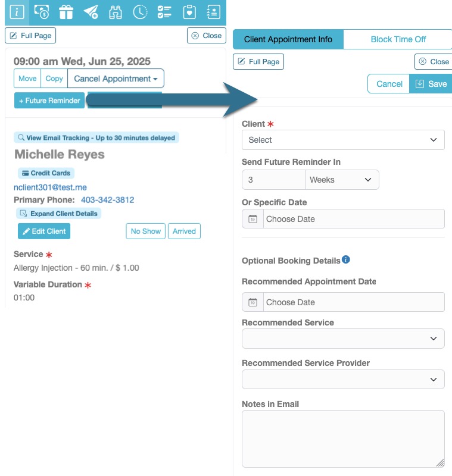The image size is (452, 476).
Task: Click the Optional Booking Details info icon
Action: click(x=346, y=259)
